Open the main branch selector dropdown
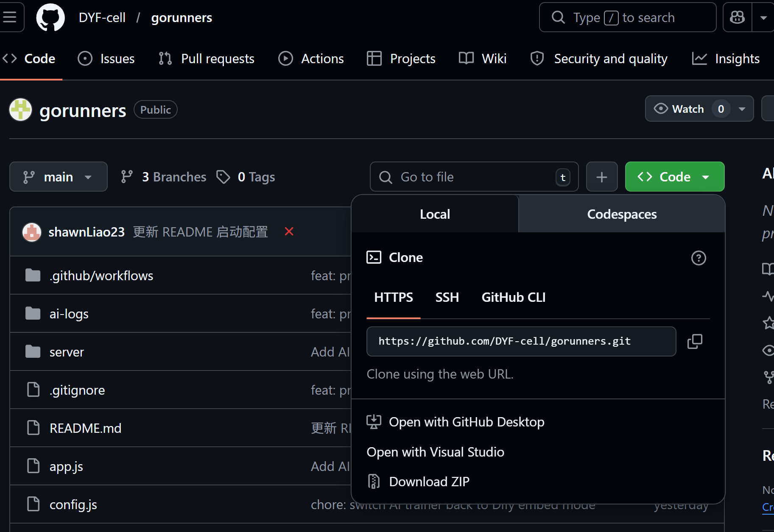The image size is (774, 532). tap(59, 177)
